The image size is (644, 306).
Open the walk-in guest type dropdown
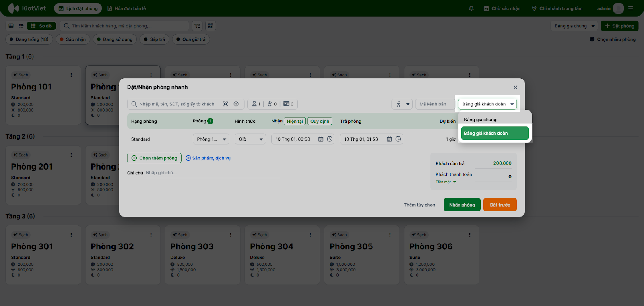[x=402, y=104]
